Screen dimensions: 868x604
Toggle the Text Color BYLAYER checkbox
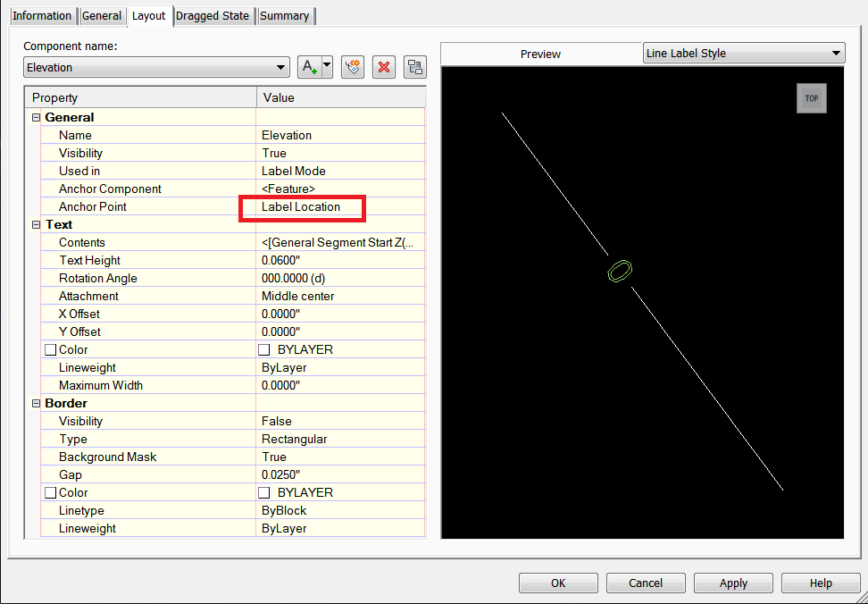coord(263,349)
